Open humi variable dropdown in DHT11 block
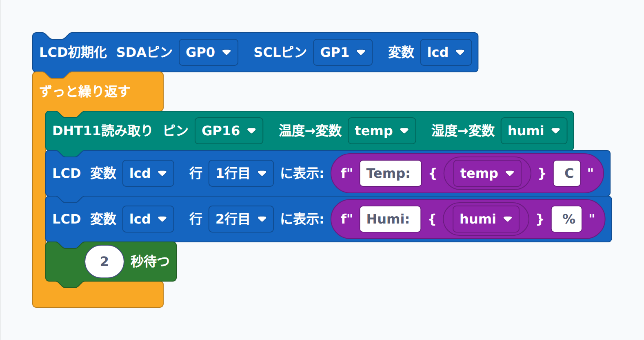Image resolution: width=644 pixels, height=340 pixels. (534, 131)
